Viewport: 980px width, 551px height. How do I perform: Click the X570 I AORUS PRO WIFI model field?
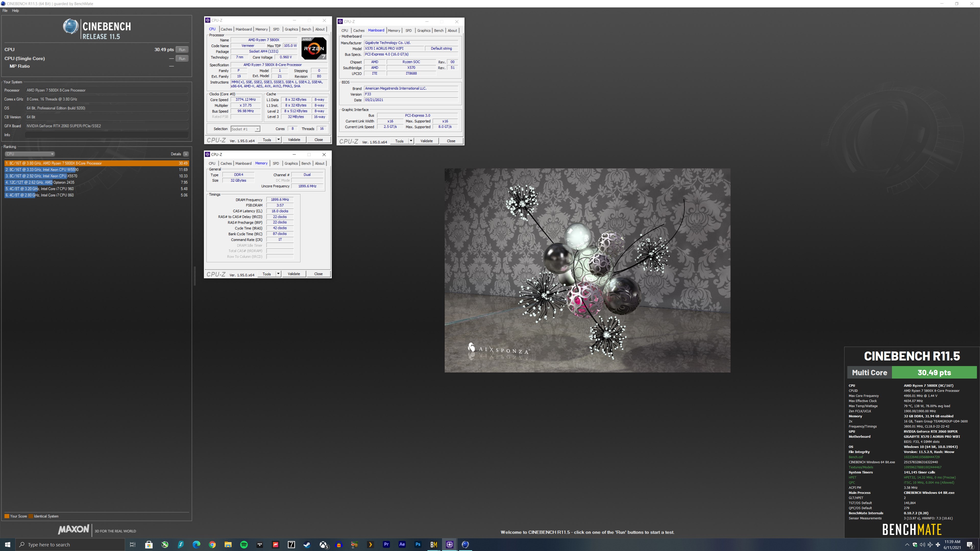pos(394,49)
